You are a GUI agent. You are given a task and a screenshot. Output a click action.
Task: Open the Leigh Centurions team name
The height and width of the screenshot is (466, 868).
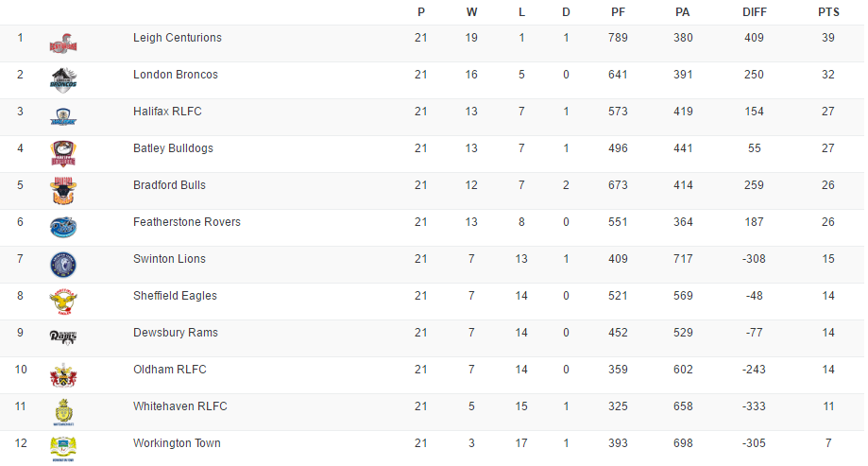pyautogui.click(x=178, y=38)
